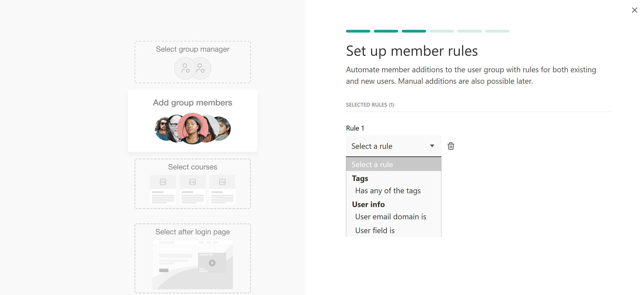Click the Add group members card
The width and height of the screenshot is (644, 295).
click(x=192, y=102)
